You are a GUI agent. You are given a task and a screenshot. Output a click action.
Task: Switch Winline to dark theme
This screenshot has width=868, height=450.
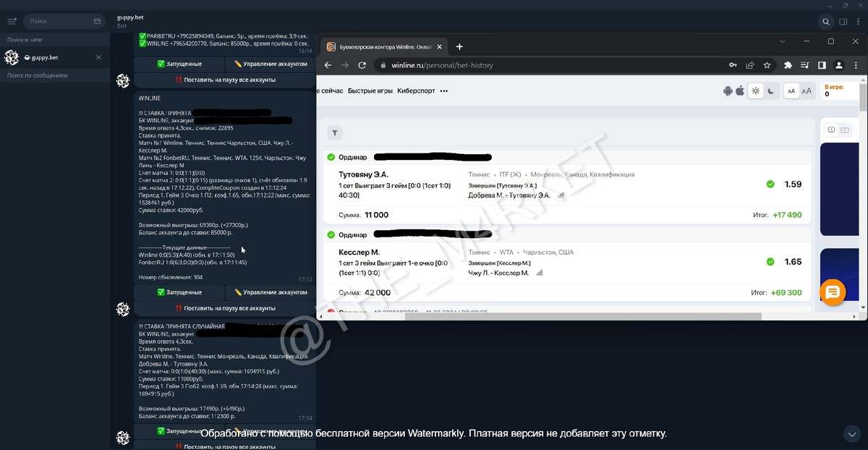770,91
